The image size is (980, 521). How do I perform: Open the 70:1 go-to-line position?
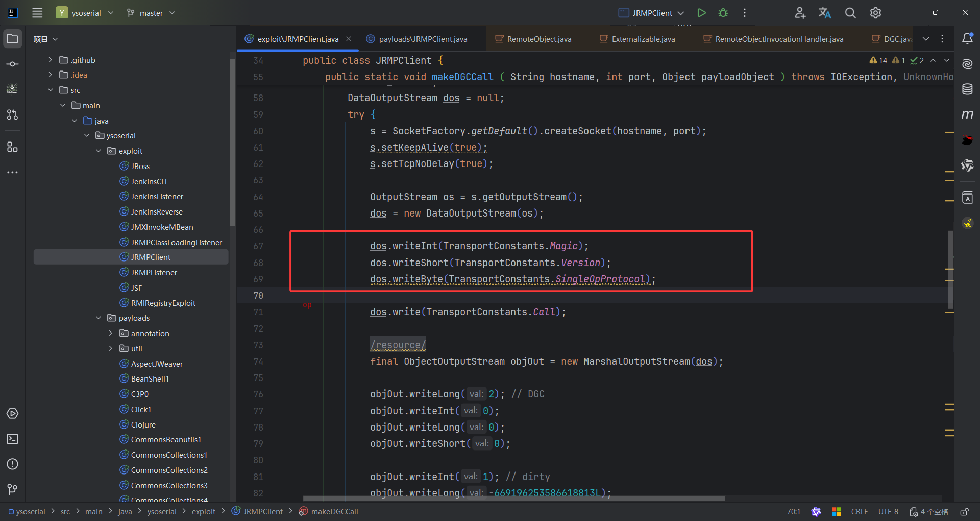click(x=794, y=512)
